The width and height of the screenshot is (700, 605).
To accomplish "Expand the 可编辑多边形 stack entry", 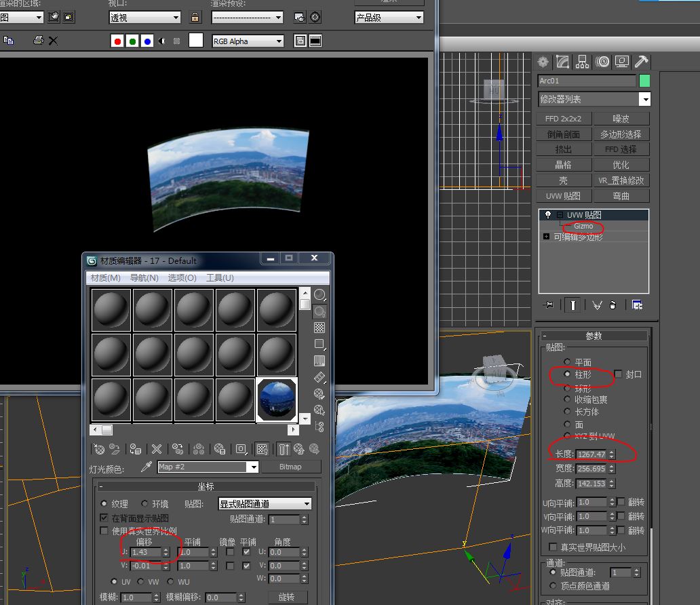I will coord(547,236).
